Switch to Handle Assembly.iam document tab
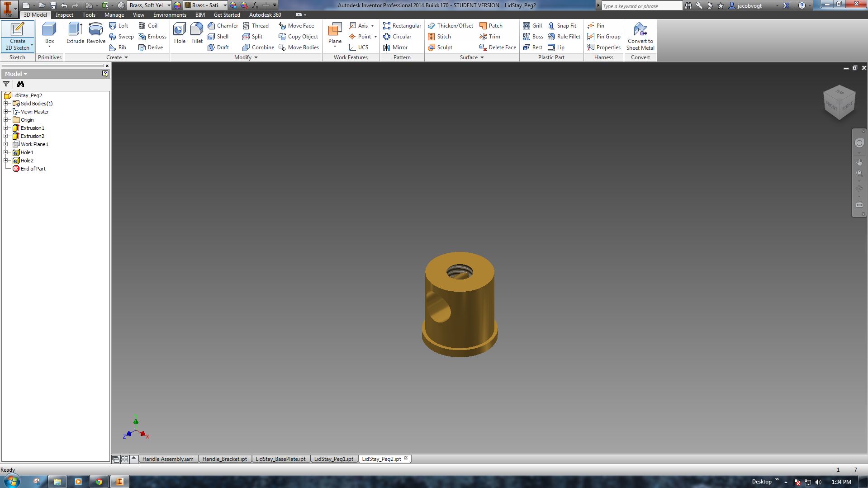The height and width of the screenshot is (488, 868). click(168, 459)
